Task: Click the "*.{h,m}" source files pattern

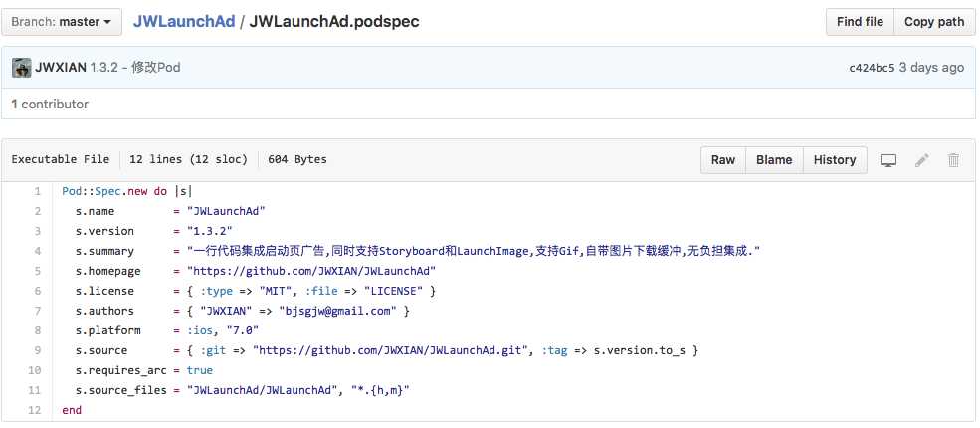Action: [x=380, y=390]
